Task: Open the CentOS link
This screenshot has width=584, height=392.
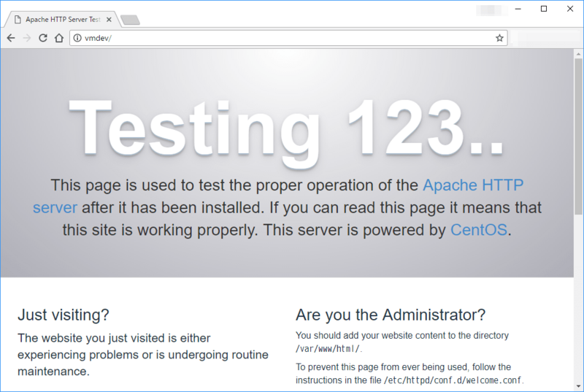Action: point(479,230)
